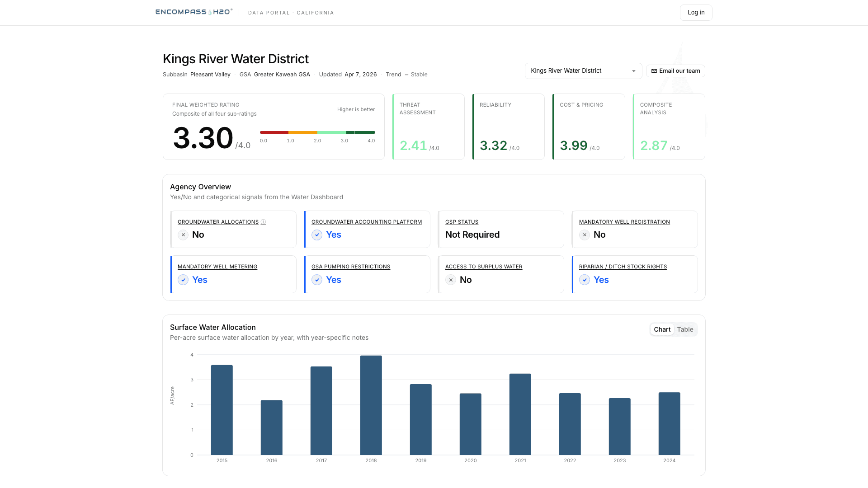Click the check icon in Groundwater Accounting Platform
Viewport: 868px width, 488px height.
pos(317,235)
